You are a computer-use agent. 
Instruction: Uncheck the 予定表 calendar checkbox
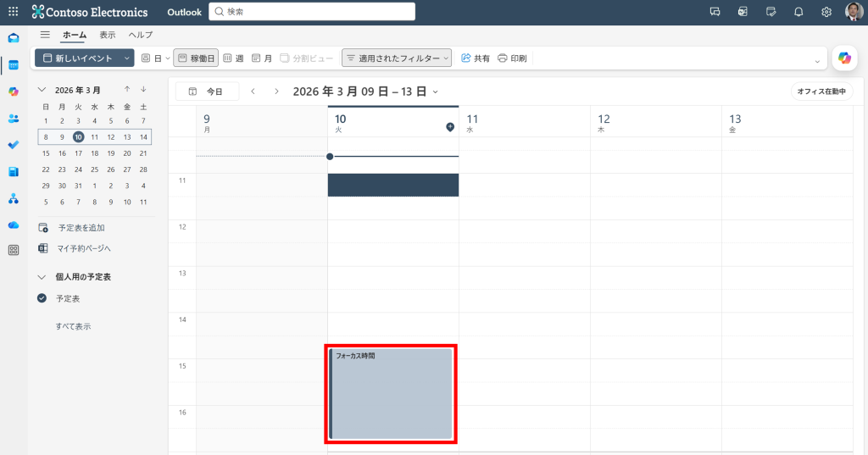point(42,298)
